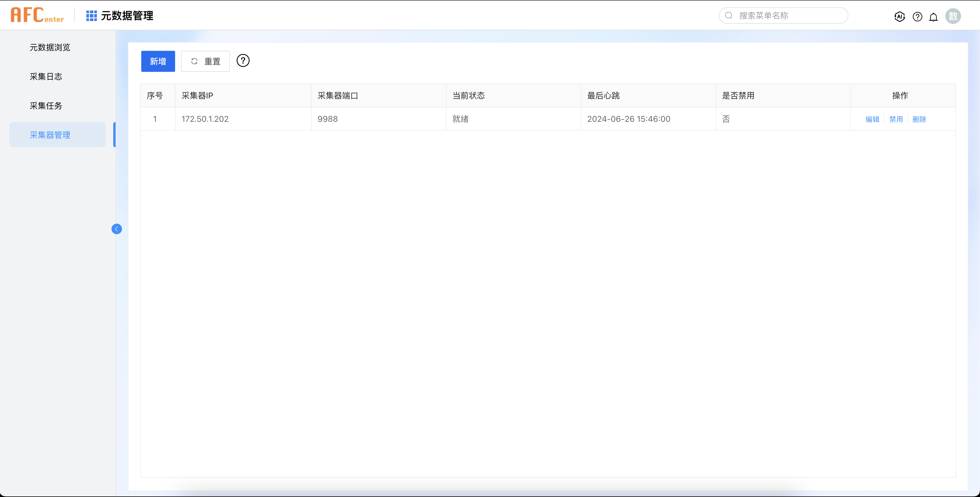Click 禁用 link for 172.50.1.202

(896, 119)
